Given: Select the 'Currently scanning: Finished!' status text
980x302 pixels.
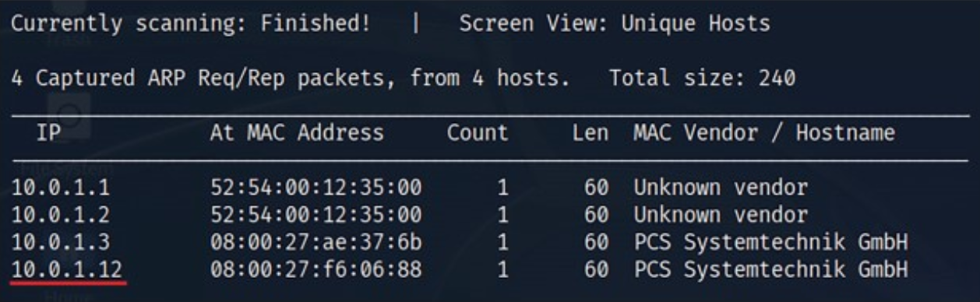Looking at the screenshot, I should (192, 24).
